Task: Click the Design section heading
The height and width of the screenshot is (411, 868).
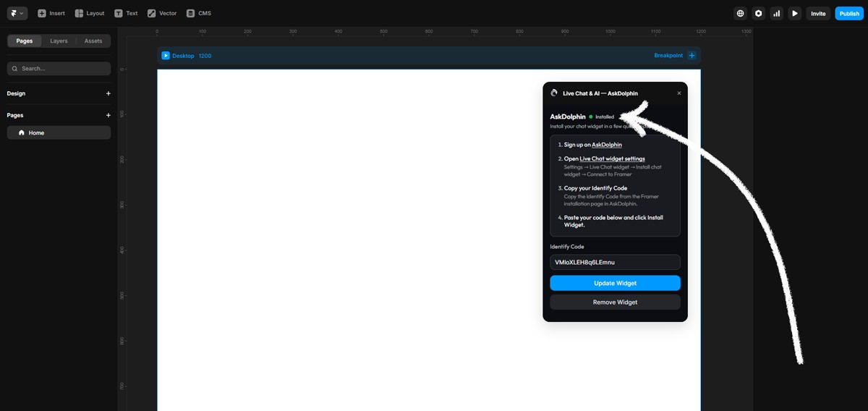Action: pos(16,93)
